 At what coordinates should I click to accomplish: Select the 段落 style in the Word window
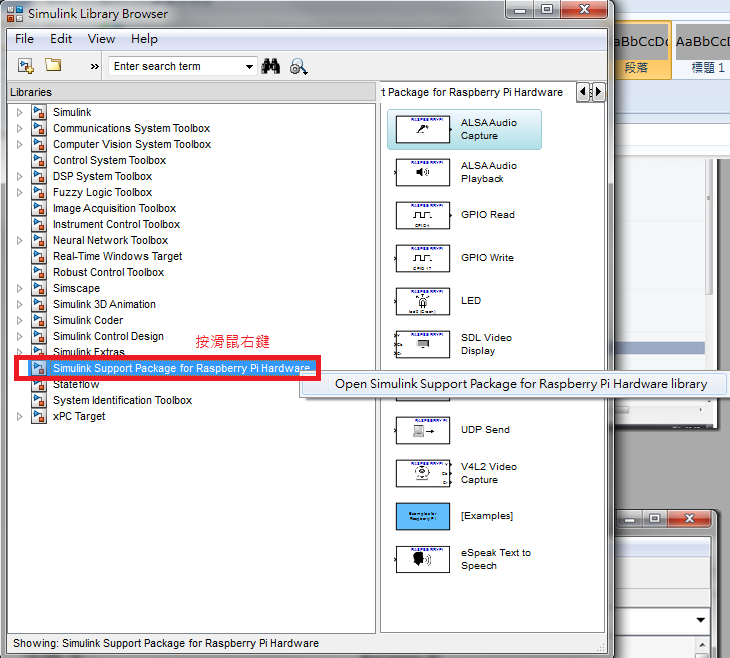click(x=641, y=52)
